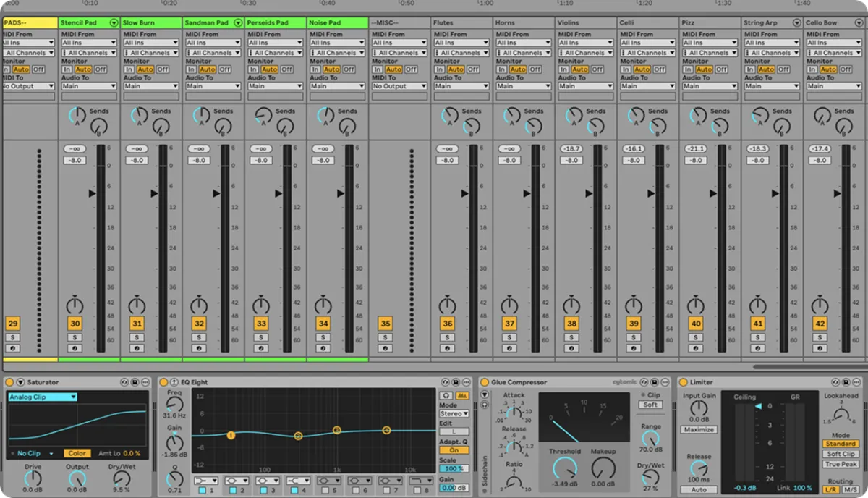868x498 pixels.
Task: Toggle the Saturator device activator
Action: 9,382
